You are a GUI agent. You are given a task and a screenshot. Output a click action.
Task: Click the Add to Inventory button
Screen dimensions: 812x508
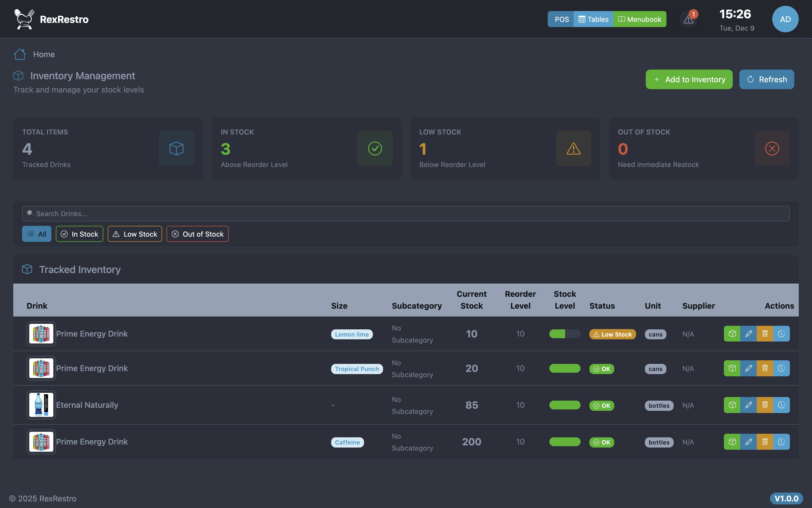click(x=689, y=79)
